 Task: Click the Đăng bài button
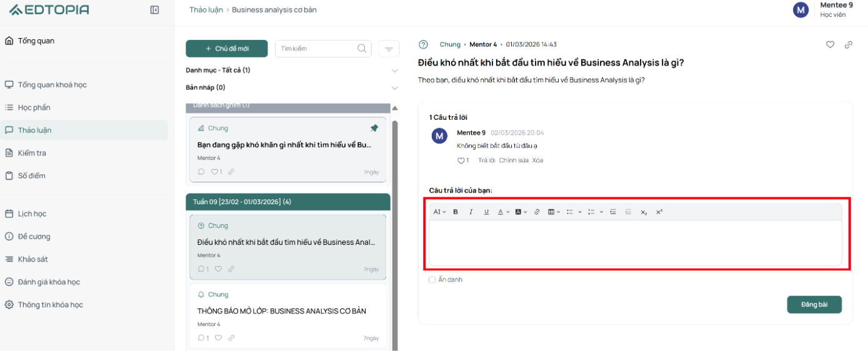tap(814, 304)
